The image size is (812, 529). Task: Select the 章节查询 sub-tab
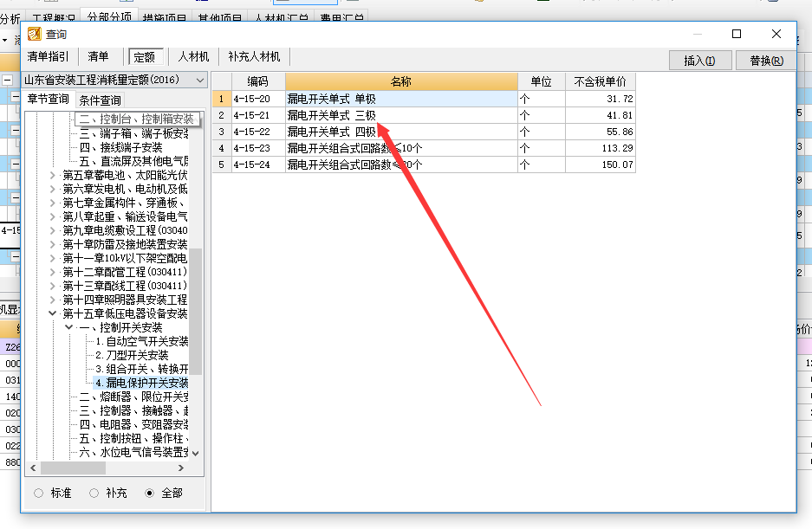[49, 99]
